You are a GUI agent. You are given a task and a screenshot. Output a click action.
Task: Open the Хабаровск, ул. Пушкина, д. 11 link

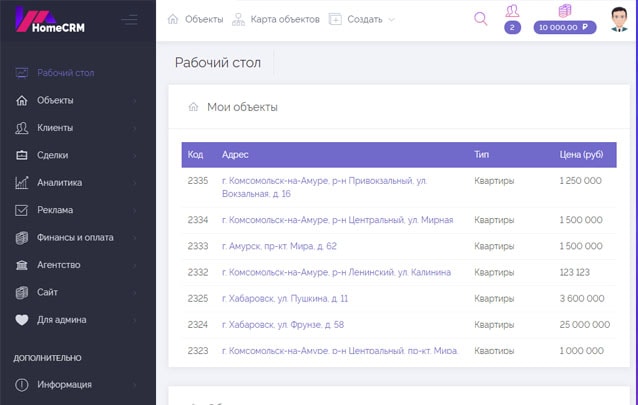point(285,298)
